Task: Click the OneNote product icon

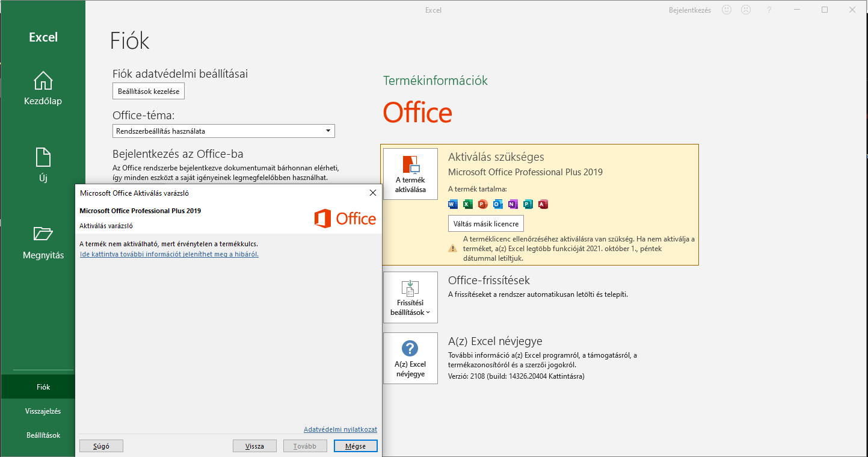Action: (x=512, y=204)
